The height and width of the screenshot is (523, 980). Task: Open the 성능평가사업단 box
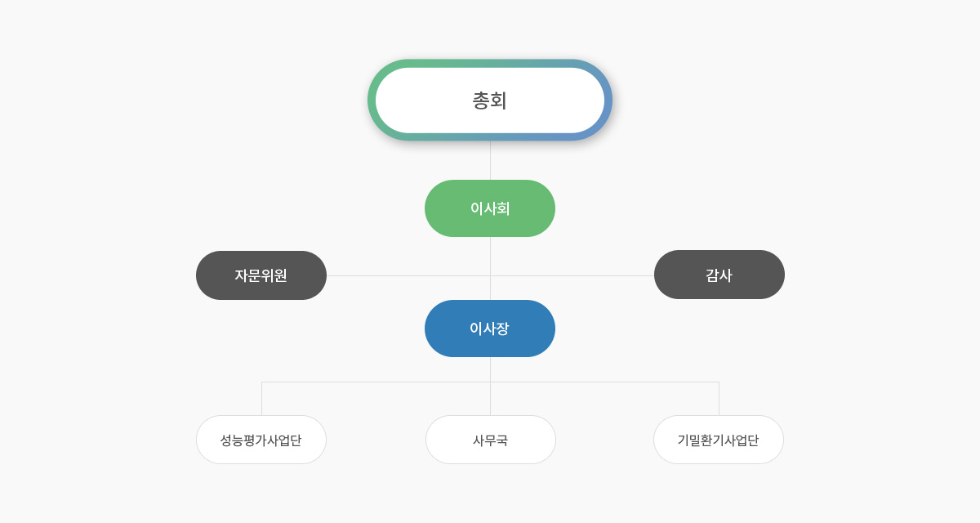point(261,440)
